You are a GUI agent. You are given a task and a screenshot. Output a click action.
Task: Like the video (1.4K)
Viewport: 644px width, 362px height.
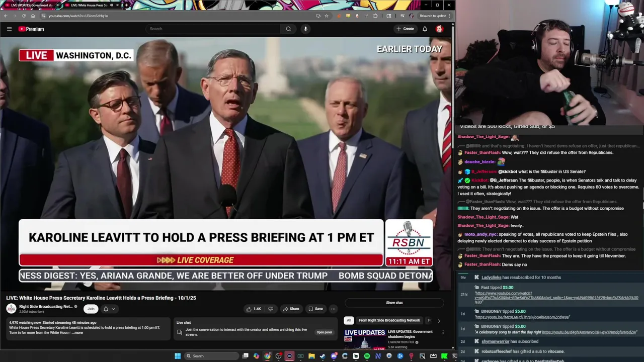click(x=254, y=309)
